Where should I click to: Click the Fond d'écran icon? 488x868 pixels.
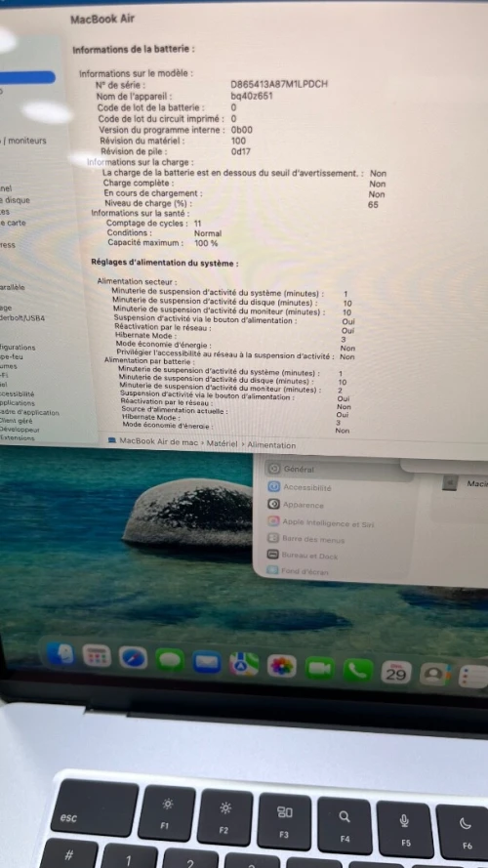(272, 570)
